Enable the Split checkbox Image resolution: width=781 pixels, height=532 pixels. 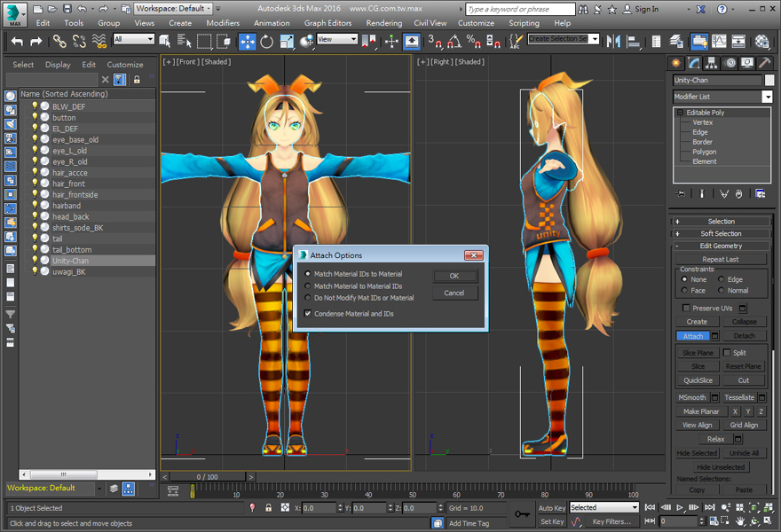pyautogui.click(x=727, y=353)
